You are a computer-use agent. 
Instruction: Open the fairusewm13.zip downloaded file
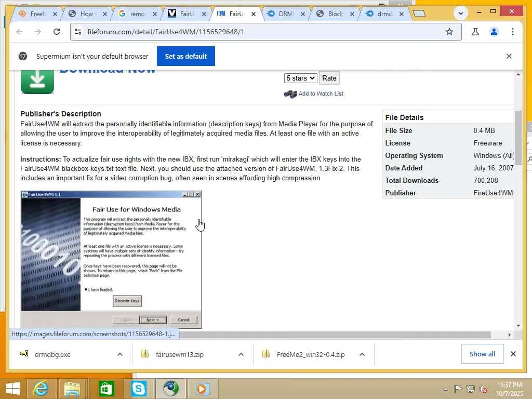point(180,354)
